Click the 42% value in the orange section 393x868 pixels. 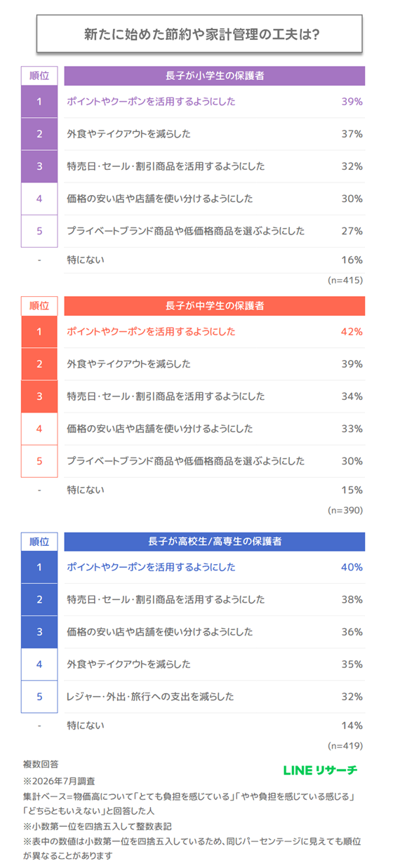pos(352,332)
